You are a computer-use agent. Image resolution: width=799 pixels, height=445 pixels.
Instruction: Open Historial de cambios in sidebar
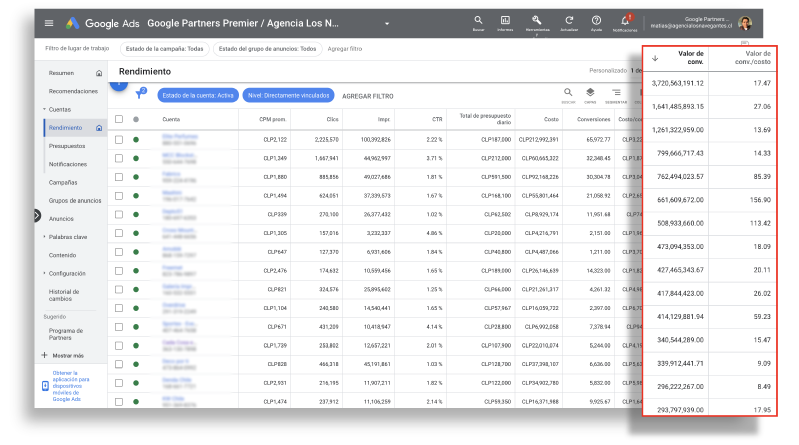(64, 295)
